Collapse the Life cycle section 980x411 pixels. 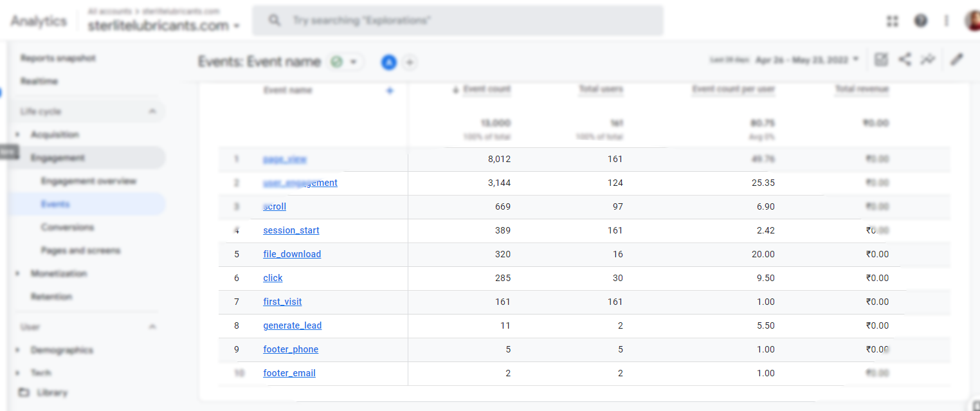click(152, 111)
